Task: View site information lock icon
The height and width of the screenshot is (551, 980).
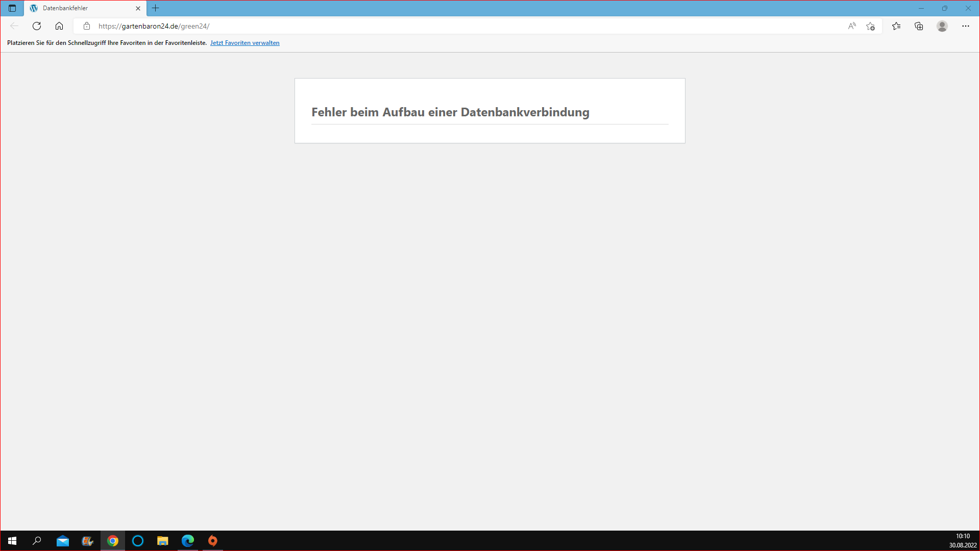Action: coord(87,26)
